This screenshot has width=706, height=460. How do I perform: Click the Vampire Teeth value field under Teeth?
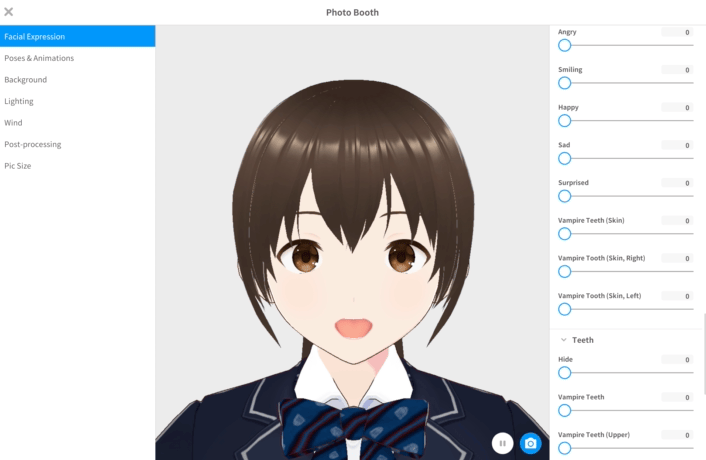(677, 397)
